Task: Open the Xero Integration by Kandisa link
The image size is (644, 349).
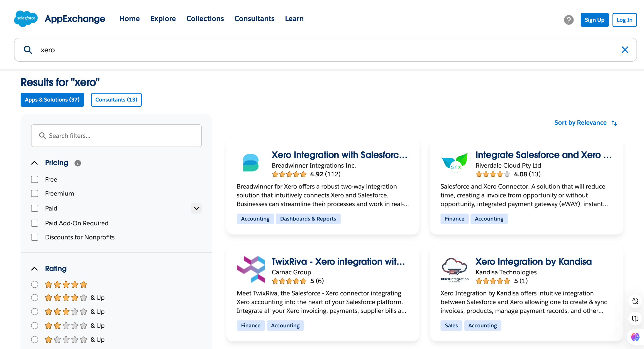Action: point(533,262)
